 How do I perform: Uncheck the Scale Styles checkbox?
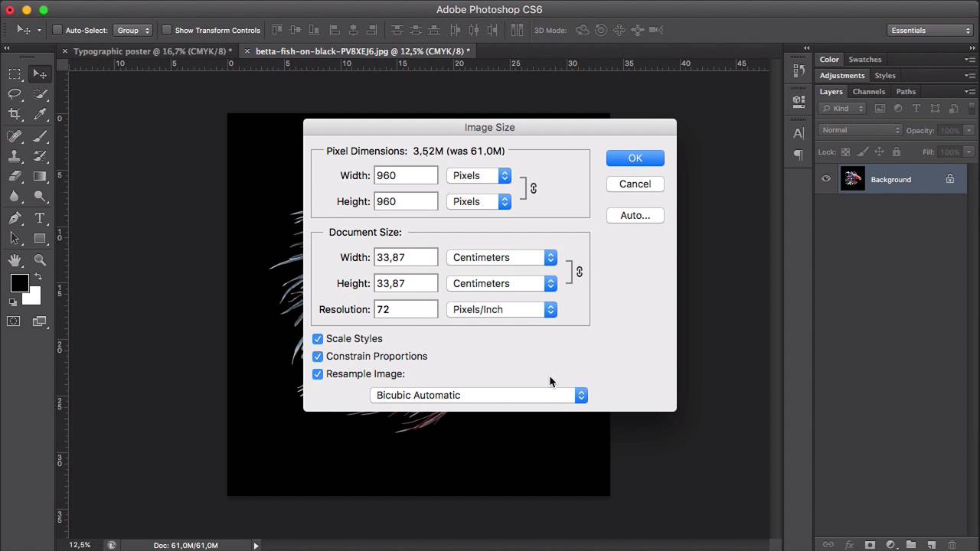point(318,339)
